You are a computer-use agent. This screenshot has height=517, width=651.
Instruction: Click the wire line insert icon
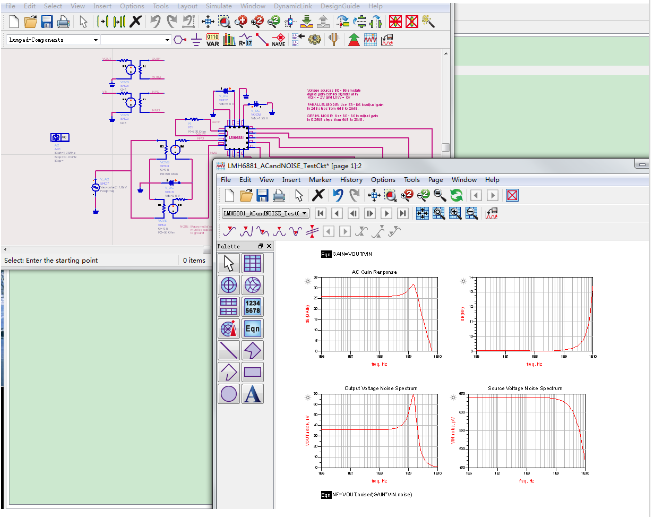pos(262,40)
